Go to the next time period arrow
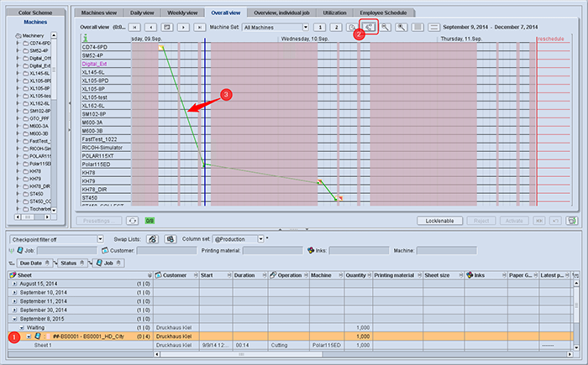 tap(183, 27)
